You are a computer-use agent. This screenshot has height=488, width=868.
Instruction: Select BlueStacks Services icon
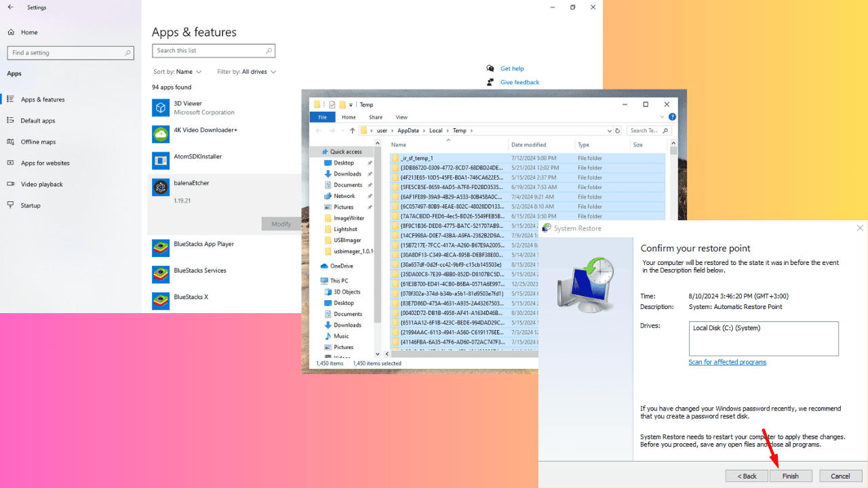[161, 274]
